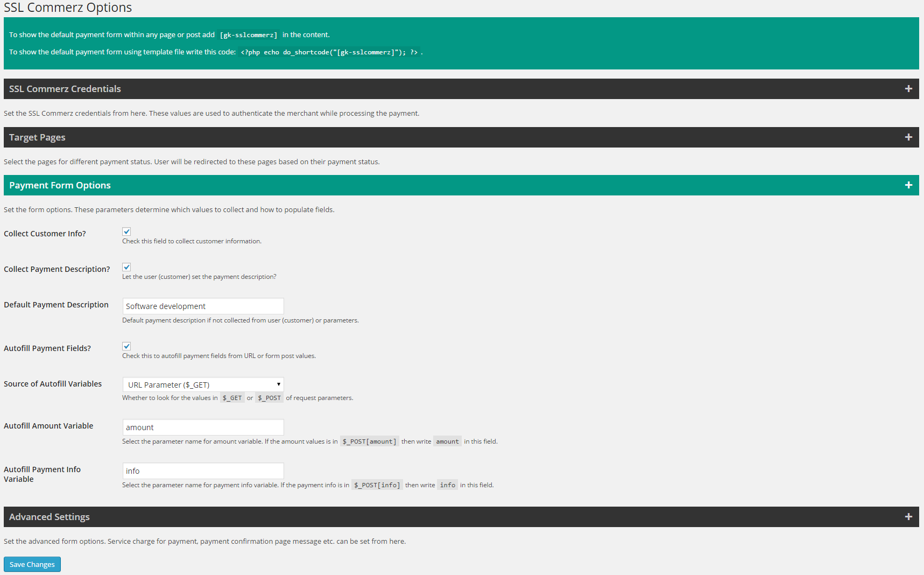Select the php do_shortcode code snippet
This screenshot has height=575, width=924.
[x=329, y=52]
